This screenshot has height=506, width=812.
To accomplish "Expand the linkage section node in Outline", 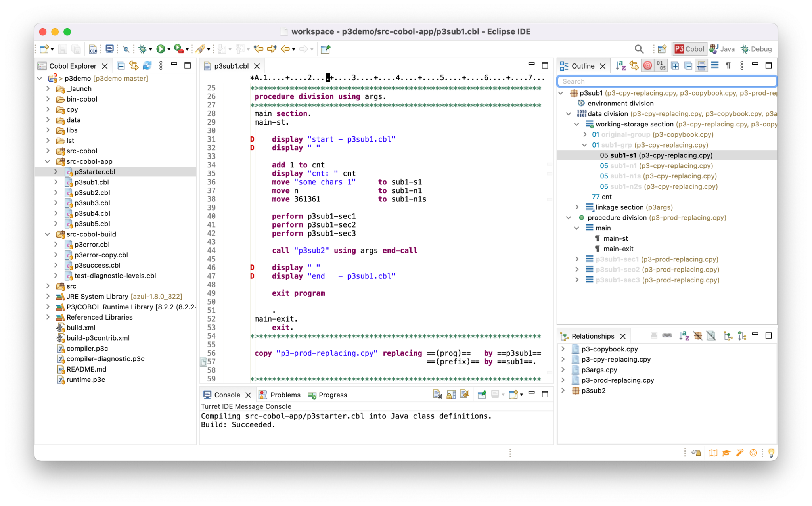I will pyautogui.click(x=577, y=207).
